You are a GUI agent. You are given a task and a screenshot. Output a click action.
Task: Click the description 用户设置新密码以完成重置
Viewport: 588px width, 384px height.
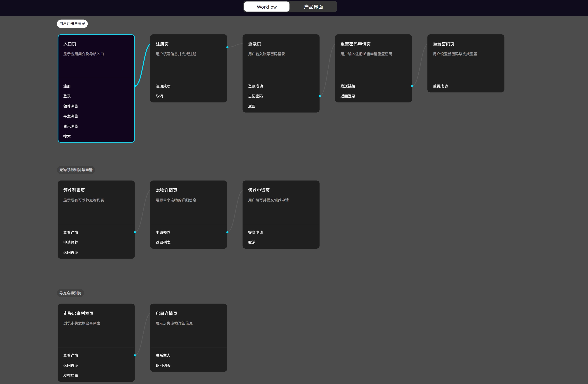pos(455,54)
